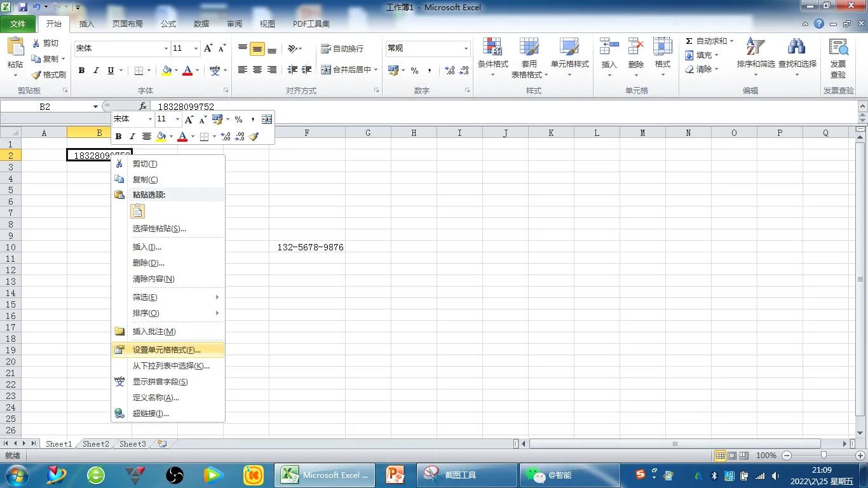Image resolution: width=868 pixels, height=488 pixels.
Task: Apply red font color from ribbon
Action: point(187,71)
